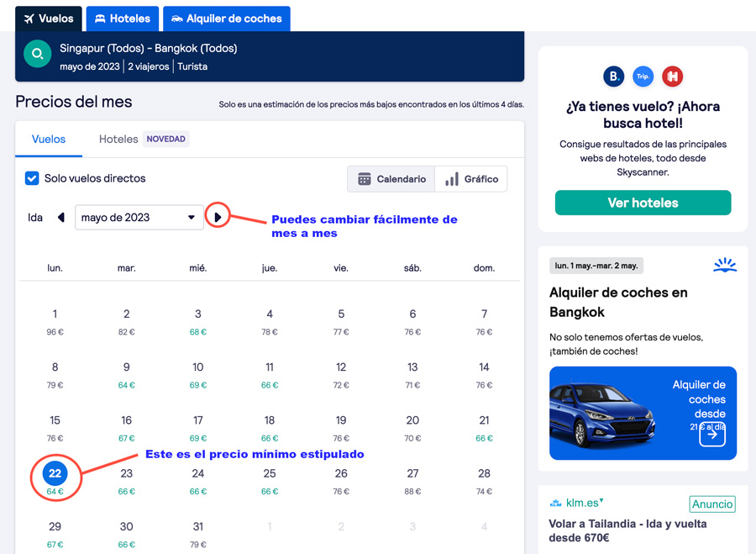Click the red Hotels.com logo icon

[672, 77]
